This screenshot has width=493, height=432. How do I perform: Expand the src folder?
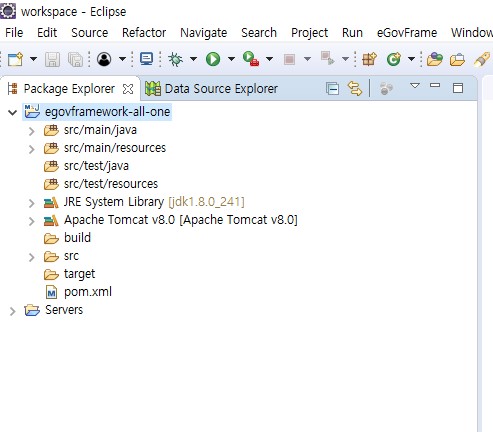32,257
